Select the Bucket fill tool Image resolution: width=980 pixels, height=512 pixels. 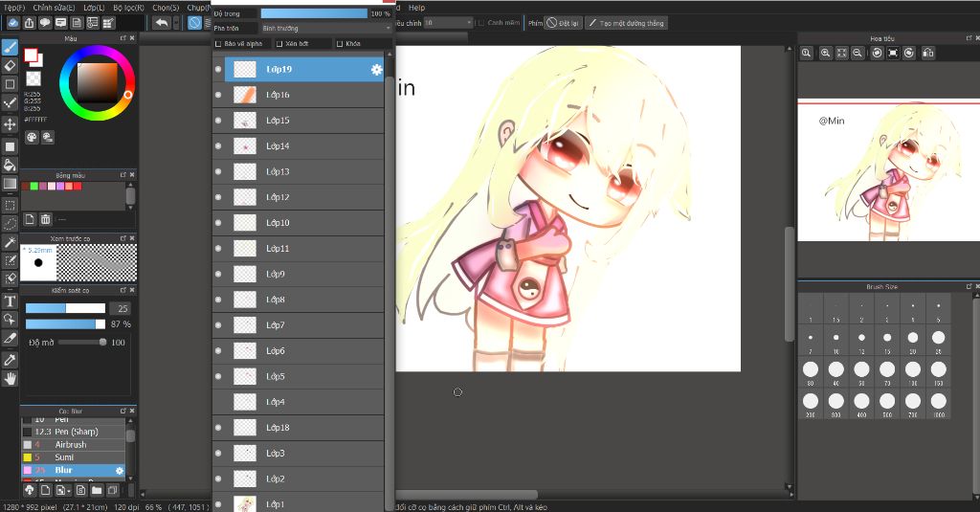[x=10, y=165]
